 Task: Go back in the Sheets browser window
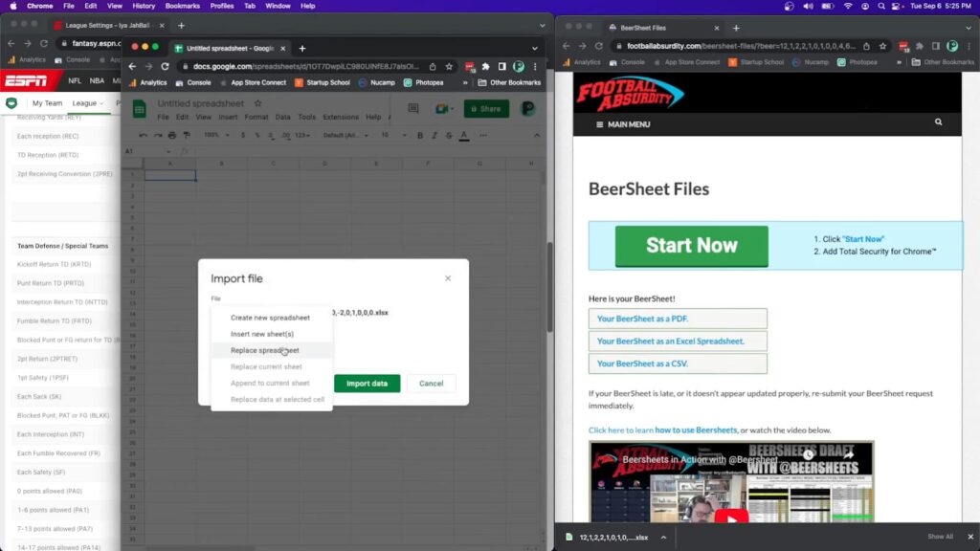coord(132,66)
